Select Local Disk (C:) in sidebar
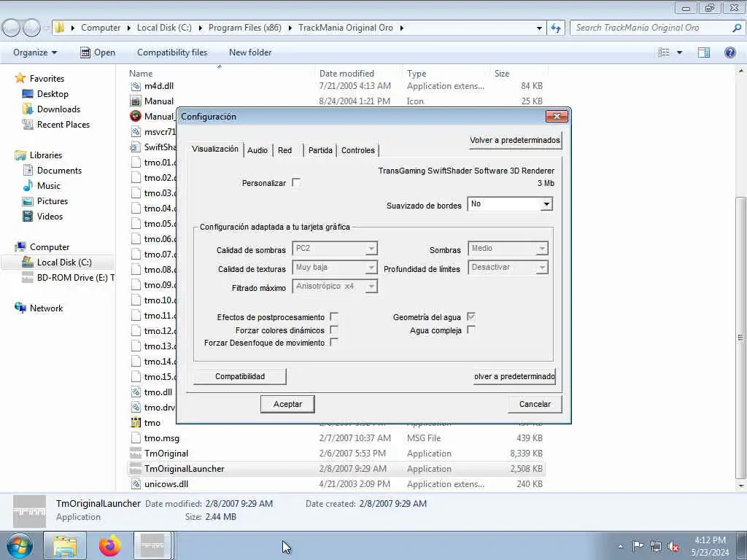 click(64, 262)
